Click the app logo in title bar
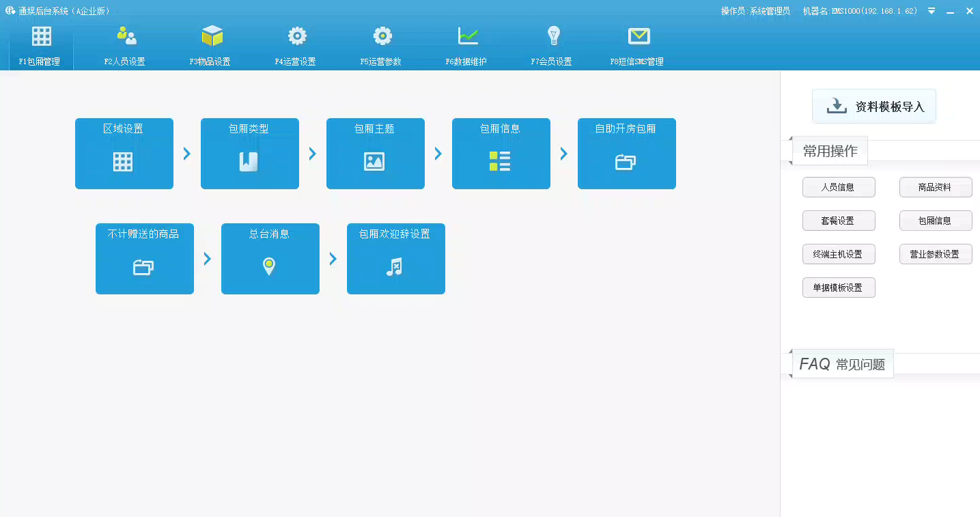 click(10, 10)
